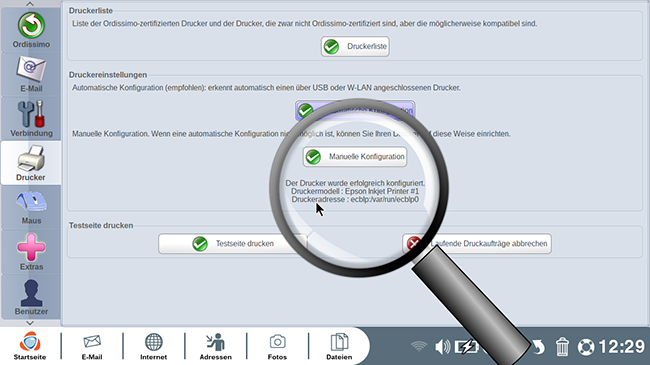Open the Maus settings section

(x=31, y=207)
